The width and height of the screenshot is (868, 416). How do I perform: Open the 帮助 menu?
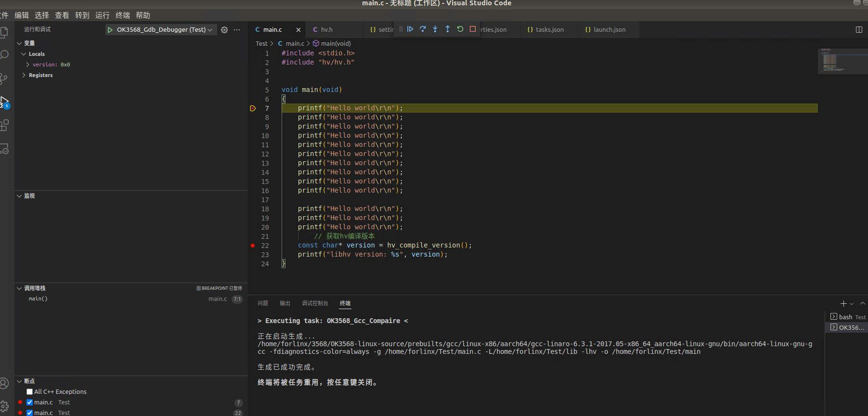pos(143,15)
